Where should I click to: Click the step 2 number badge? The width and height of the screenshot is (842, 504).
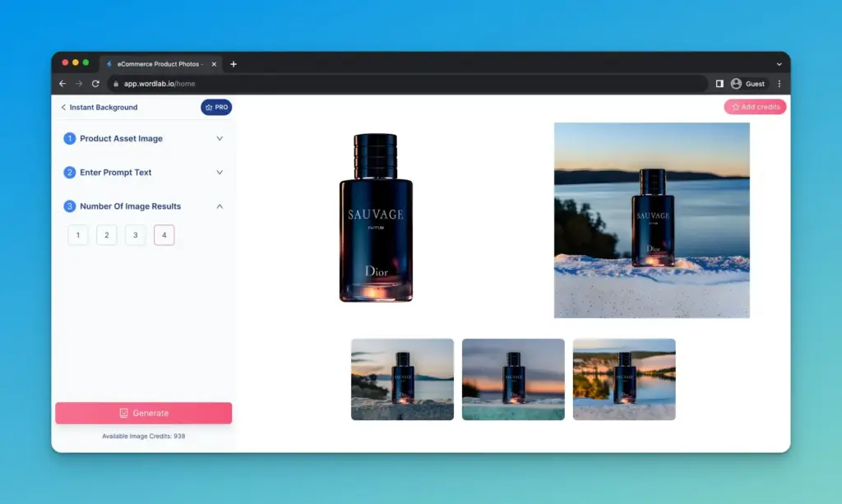click(69, 173)
